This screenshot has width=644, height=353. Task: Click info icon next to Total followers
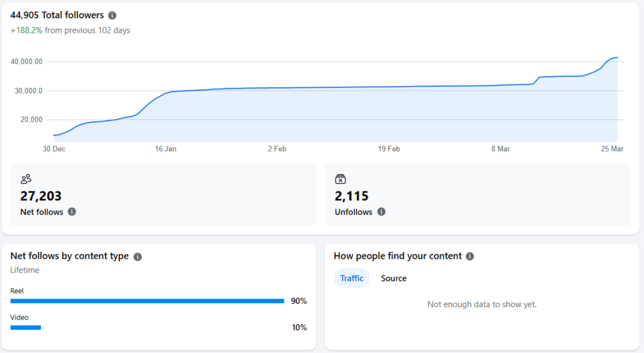112,15
